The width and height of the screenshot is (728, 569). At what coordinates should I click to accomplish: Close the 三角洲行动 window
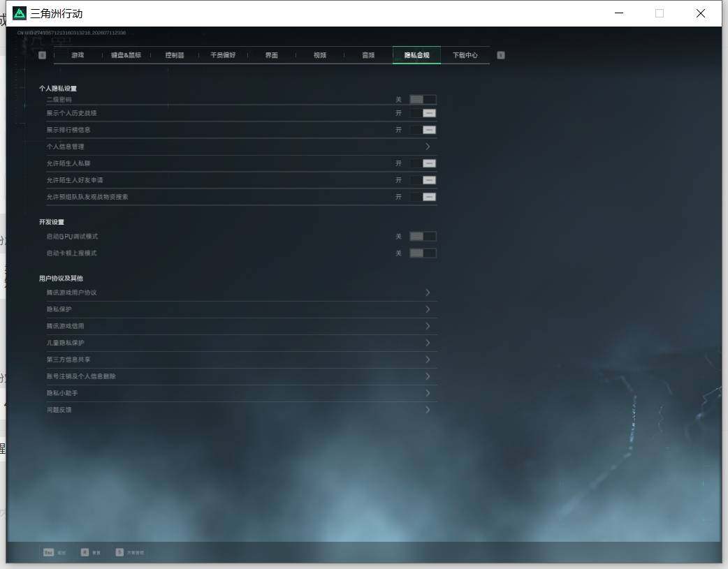[x=701, y=13]
